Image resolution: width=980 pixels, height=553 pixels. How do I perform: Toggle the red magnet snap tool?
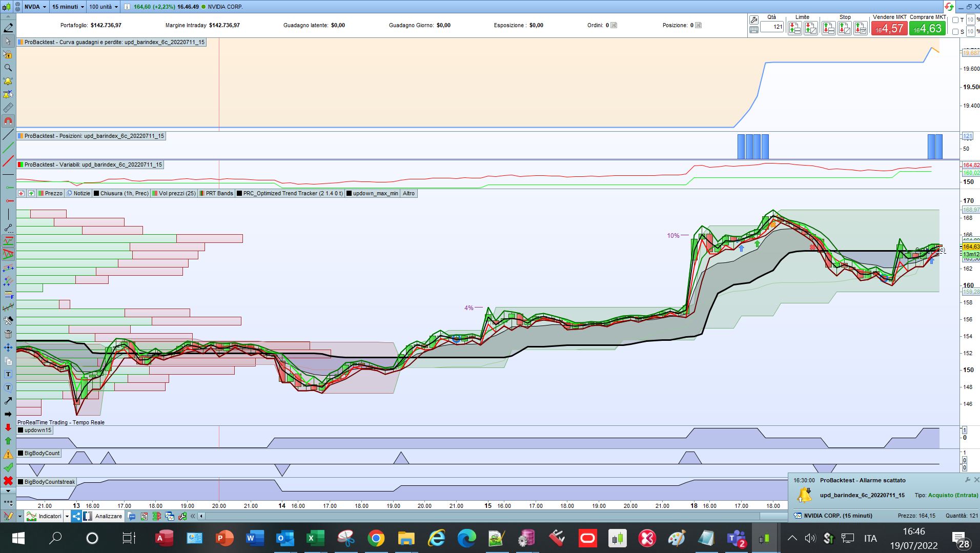tap(8, 121)
